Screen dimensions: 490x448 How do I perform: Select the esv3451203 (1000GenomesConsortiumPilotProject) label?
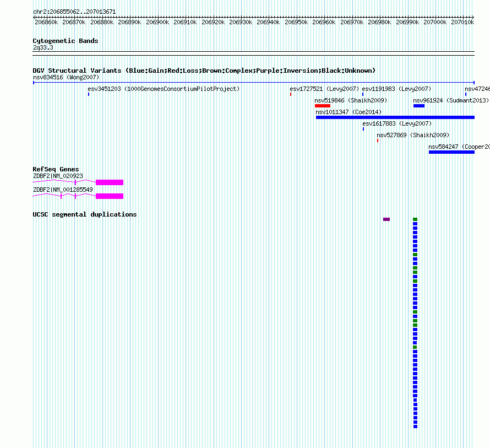coord(164,89)
